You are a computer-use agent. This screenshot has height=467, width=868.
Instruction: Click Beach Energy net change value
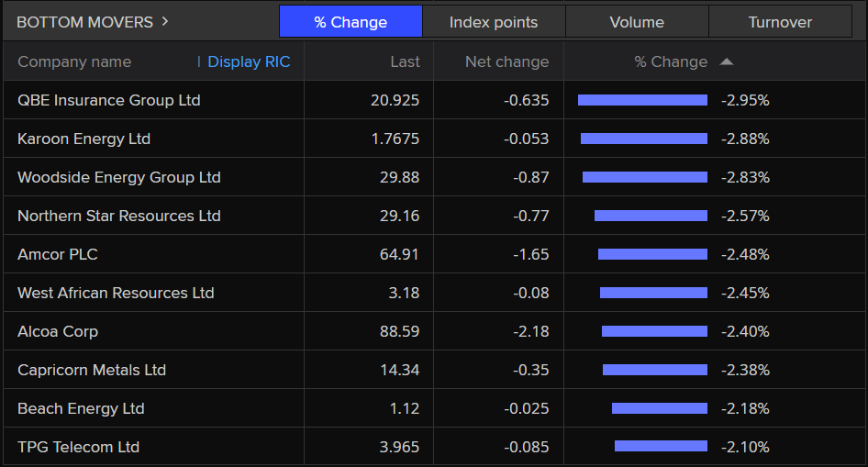[x=526, y=408]
